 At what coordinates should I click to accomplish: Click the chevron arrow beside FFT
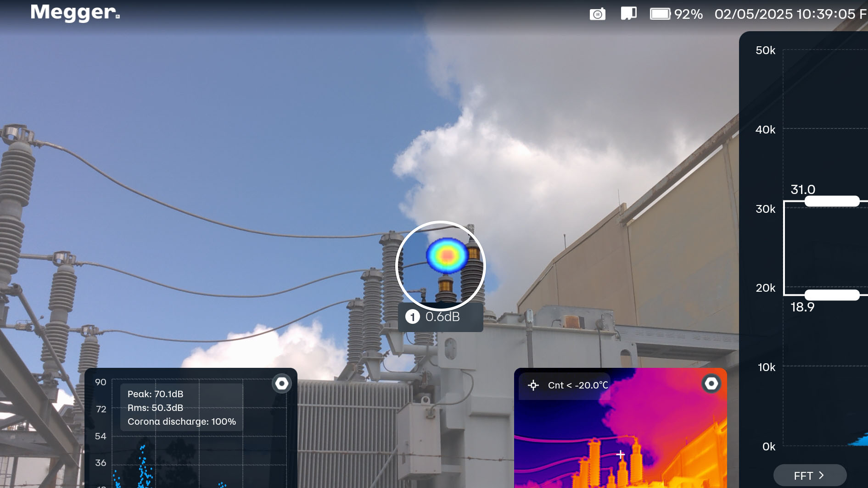tap(822, 476)
